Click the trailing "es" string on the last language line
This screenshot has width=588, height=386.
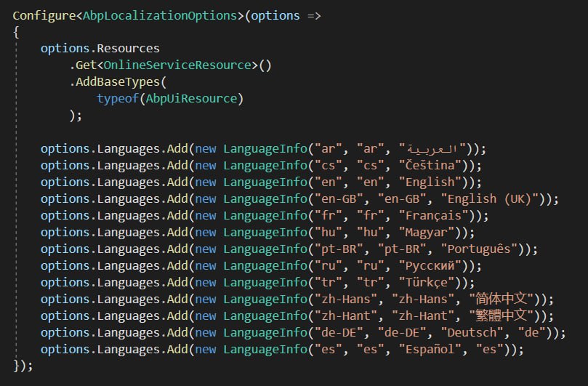click(x=490, y=350)
